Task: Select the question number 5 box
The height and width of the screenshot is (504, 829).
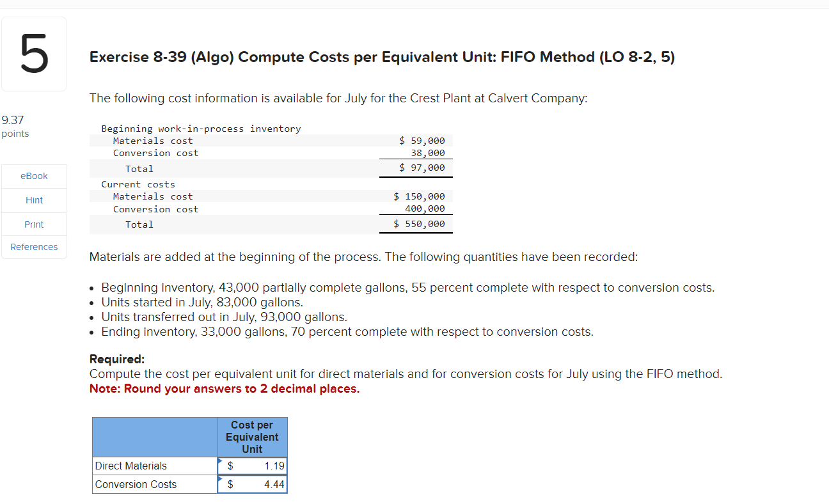Action: coord(34,54)
